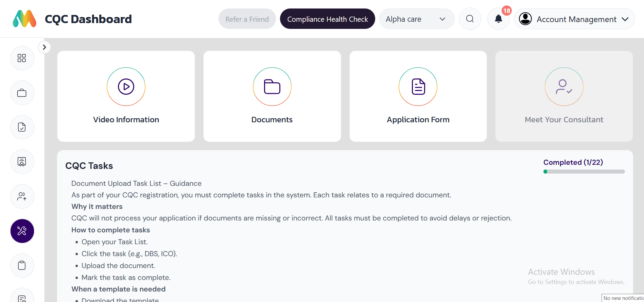Viewport: 644px width, 302px height.
Task: Expand Account Management chevron
Action: 625,19
